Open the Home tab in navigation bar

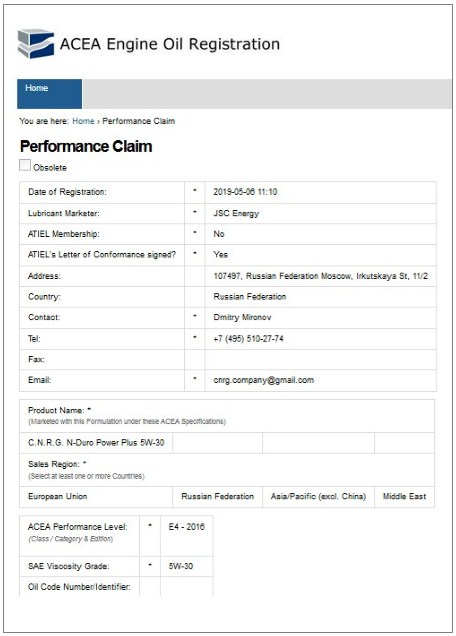pyautogui.click(x=49, y=94)
